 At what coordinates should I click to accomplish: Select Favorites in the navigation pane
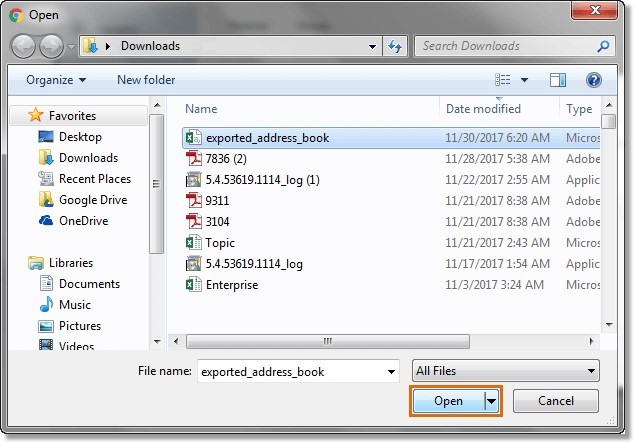click(80, 116)
